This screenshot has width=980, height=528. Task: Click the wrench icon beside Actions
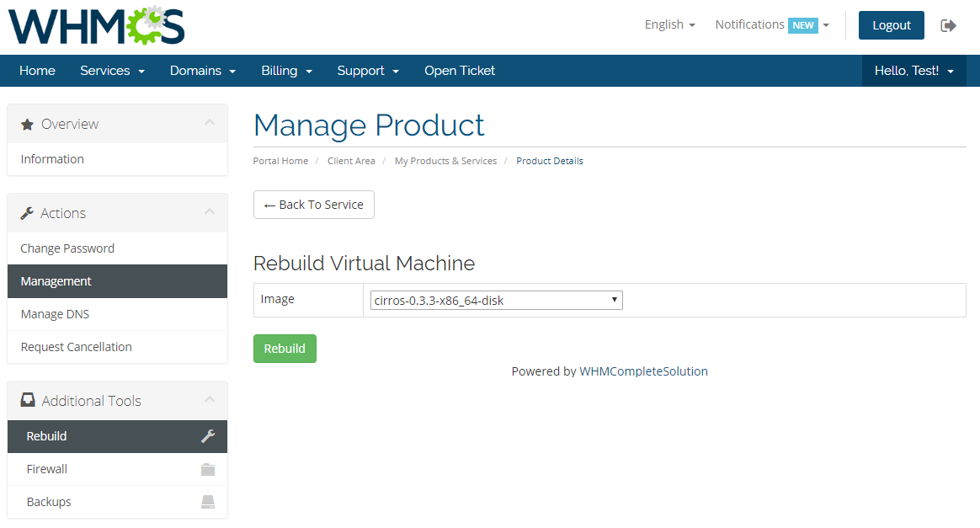click(x=26, y=213)
